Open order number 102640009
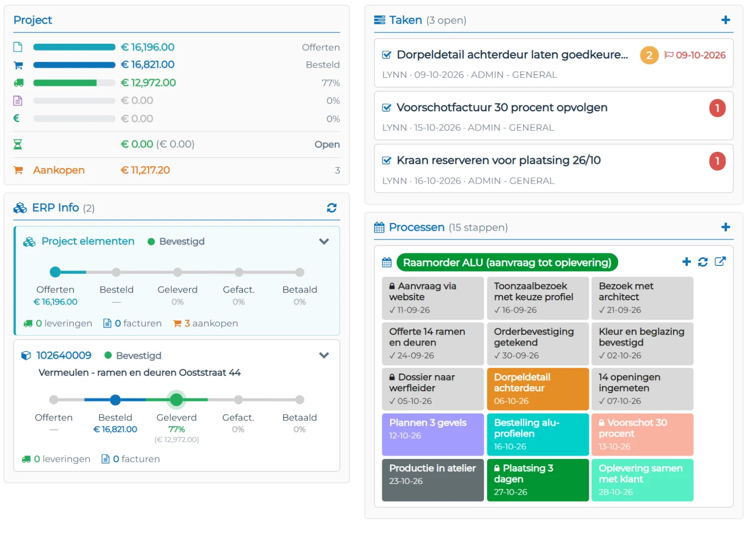This screenshot has height=560, width=747. click(64, 355)
